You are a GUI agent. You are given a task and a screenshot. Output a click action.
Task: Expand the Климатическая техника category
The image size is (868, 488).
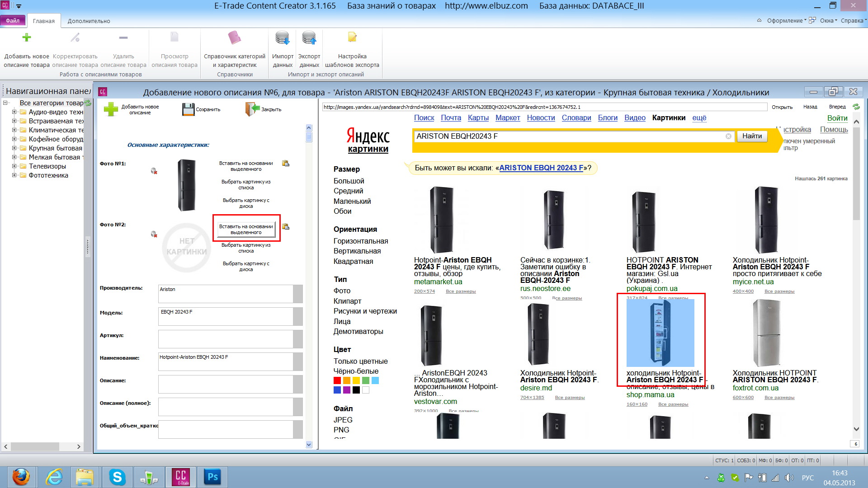click(14, 130)
